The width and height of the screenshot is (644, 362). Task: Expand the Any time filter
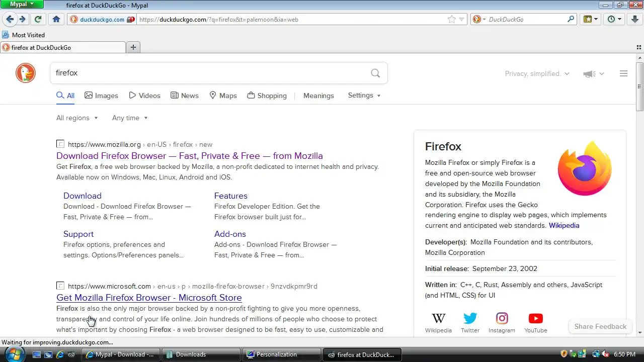[x=130, y=118]
